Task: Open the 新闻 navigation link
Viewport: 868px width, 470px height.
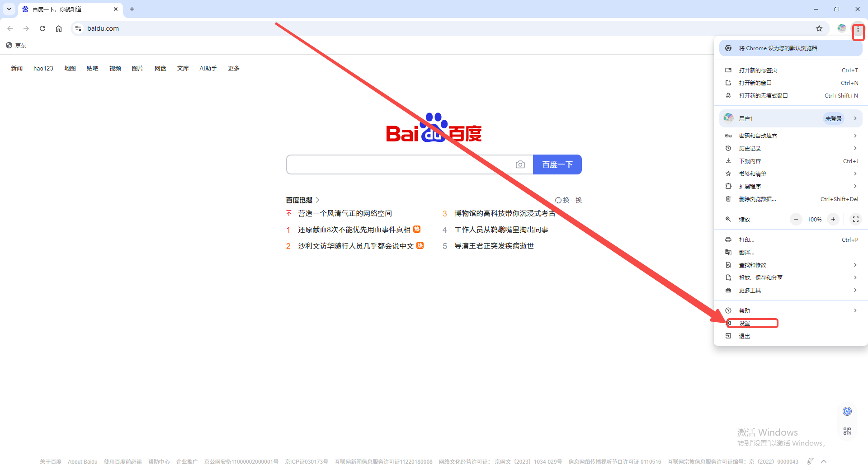Action: 17,68
